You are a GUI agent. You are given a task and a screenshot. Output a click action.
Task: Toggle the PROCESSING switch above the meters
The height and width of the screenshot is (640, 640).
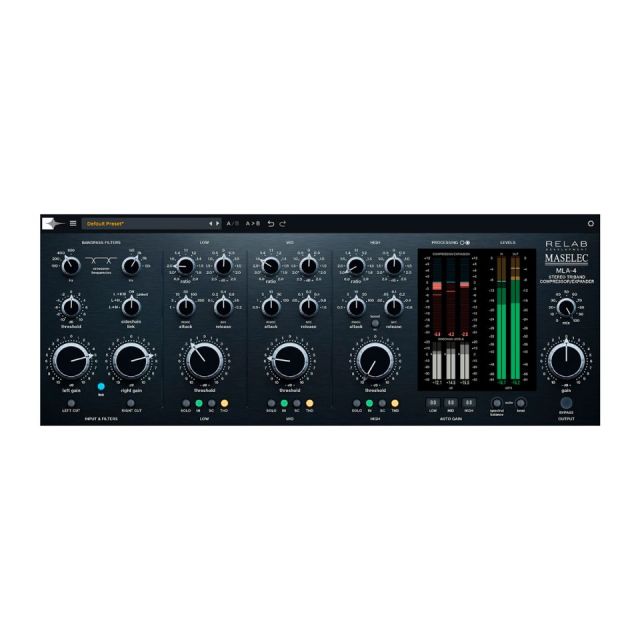point(464,242)
